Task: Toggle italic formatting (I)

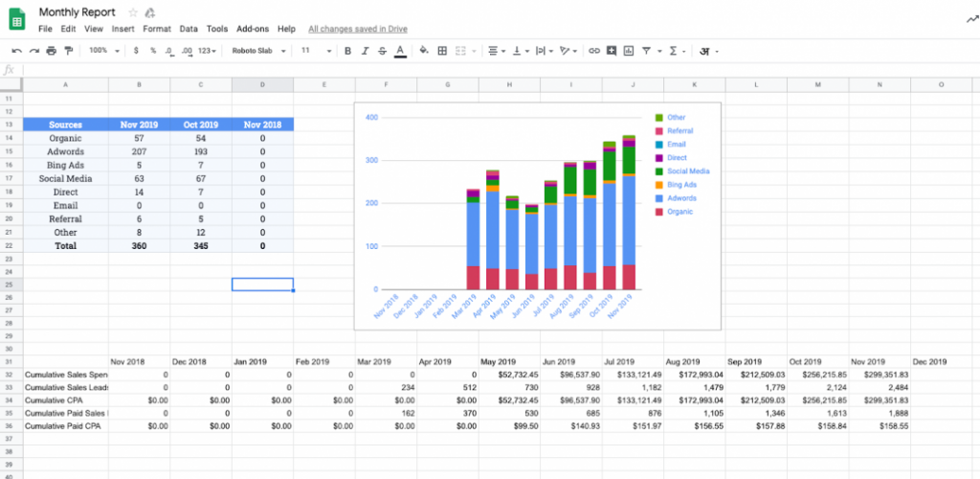Action: (x=366, y=51)
